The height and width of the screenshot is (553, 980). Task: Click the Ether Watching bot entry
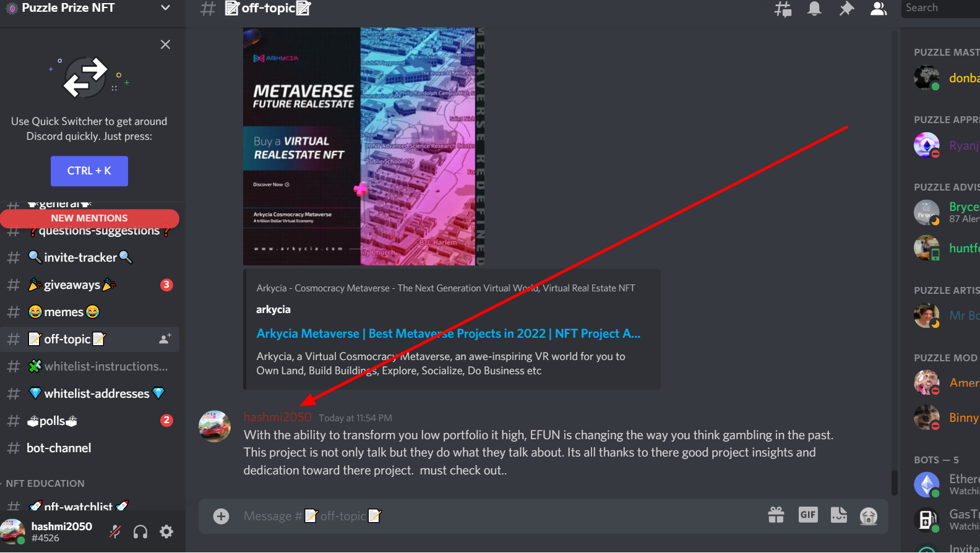[x=947, y=484]
